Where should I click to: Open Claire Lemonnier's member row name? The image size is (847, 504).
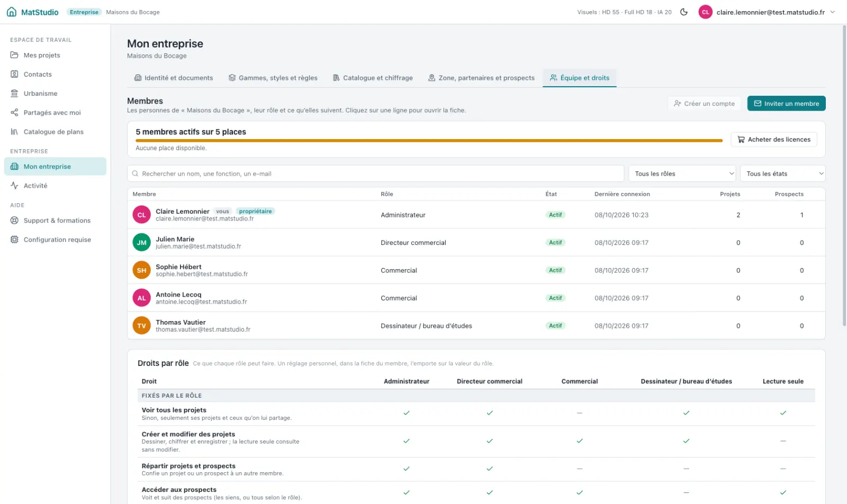(183, 211)
